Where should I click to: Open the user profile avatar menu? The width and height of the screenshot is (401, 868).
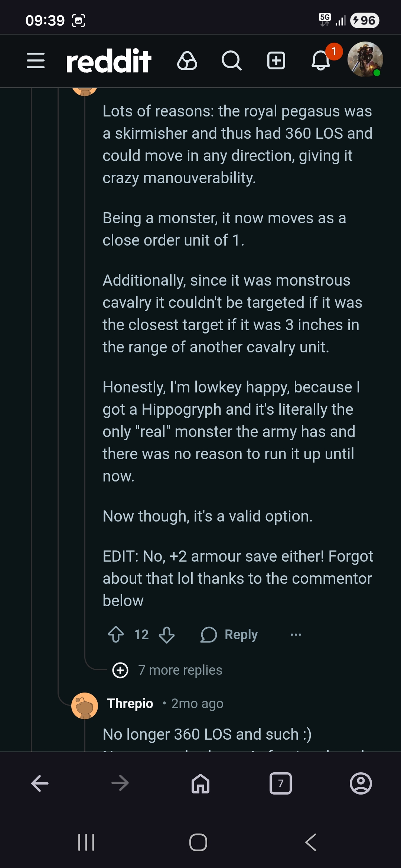(365, 59)
